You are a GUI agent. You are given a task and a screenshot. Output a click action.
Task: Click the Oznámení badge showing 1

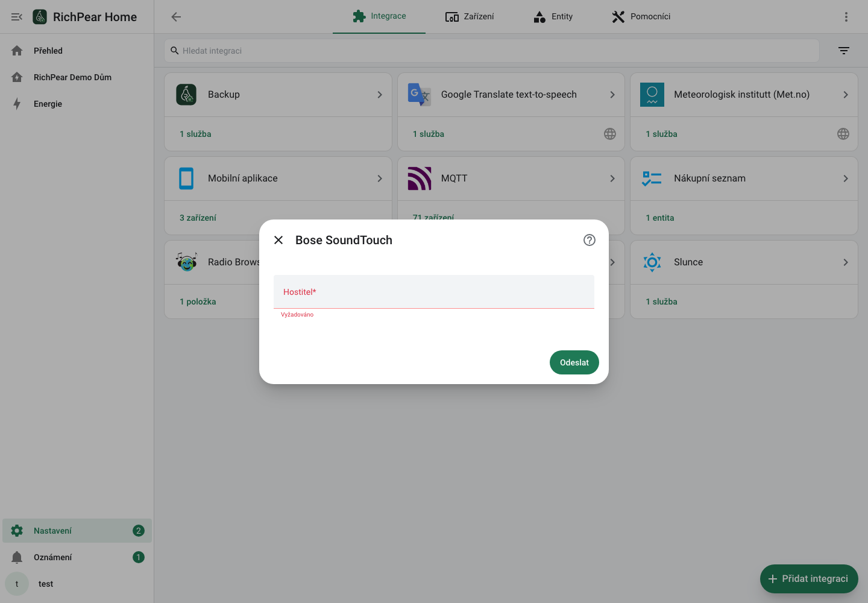139,557
